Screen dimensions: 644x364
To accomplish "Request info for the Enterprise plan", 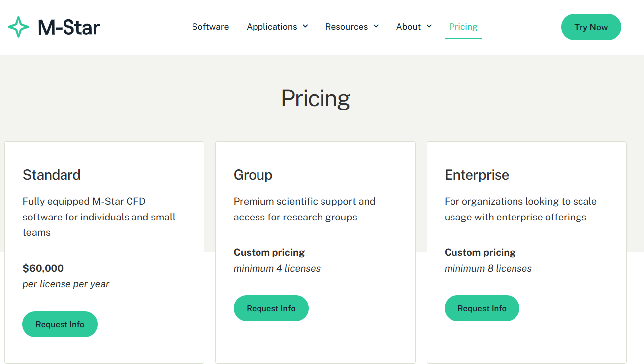I will point(482,308).
